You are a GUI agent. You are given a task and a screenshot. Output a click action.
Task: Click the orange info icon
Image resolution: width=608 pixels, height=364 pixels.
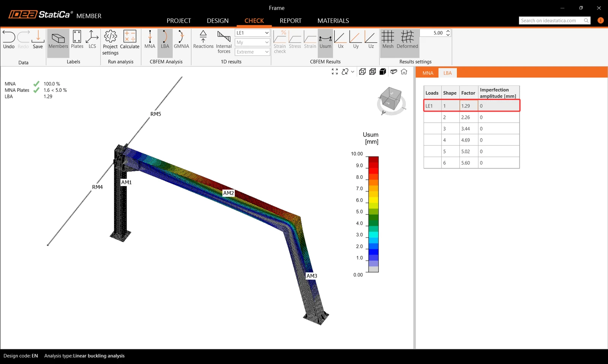(600, 20)
